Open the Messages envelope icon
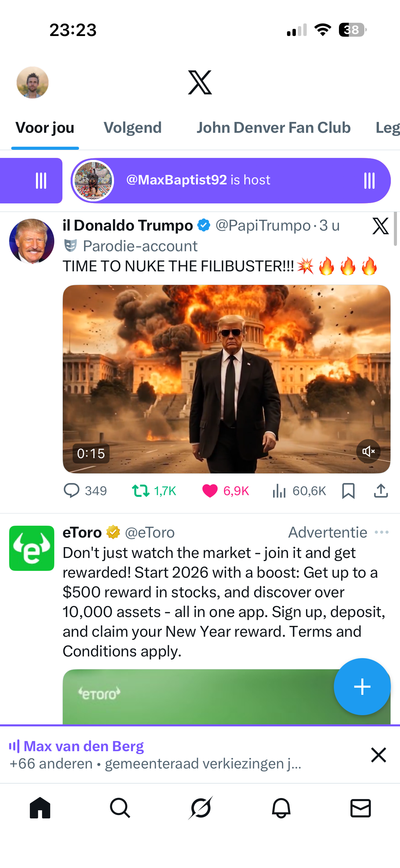This screenshot has height=868, width=400. pyautogui.click(x=360, y=808)
